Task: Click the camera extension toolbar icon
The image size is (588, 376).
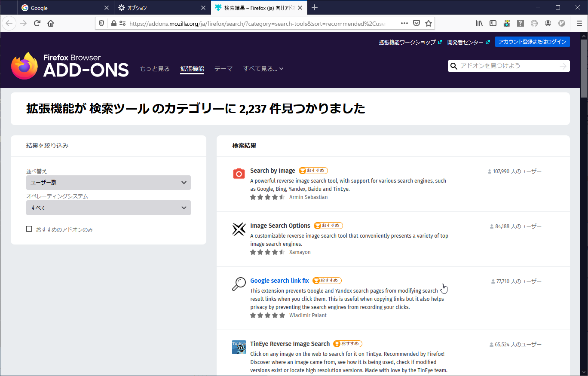Action: coord(507,23)
